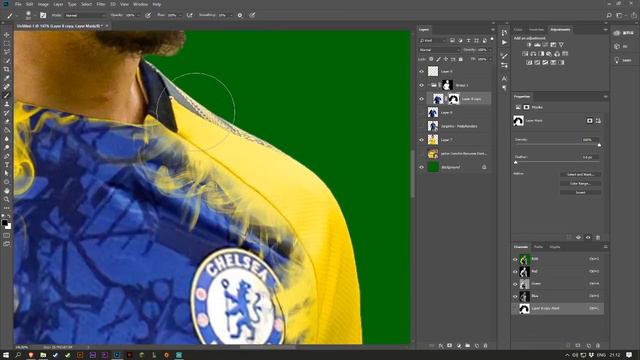Select the Pen tool
The width and height of the screenshot is (640, 360).
pyautogui.click(x=7, y=156)
